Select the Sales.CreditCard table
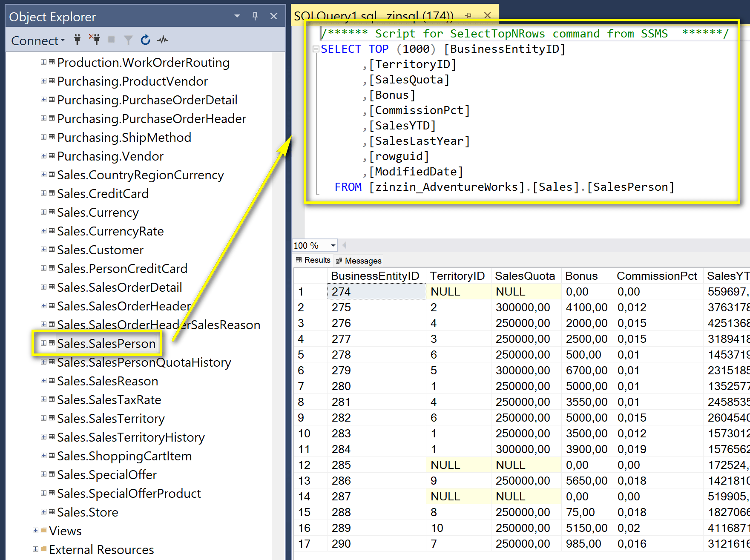Viewport: 750px width, 560px height. click(103, 194)
